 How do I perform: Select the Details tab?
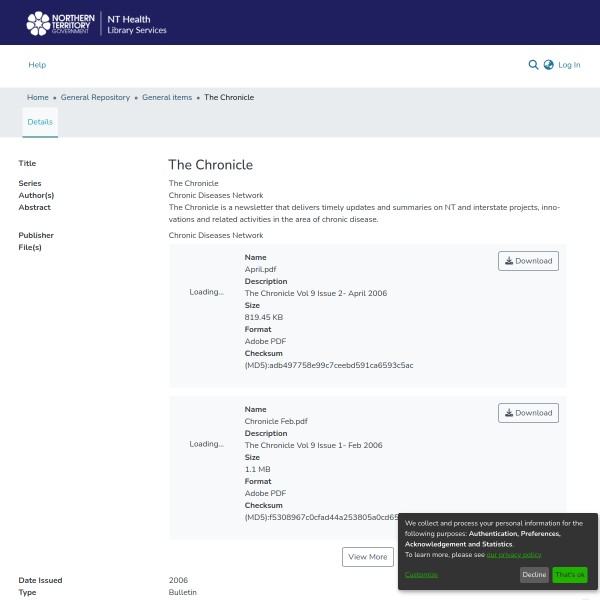click(40, 121)
